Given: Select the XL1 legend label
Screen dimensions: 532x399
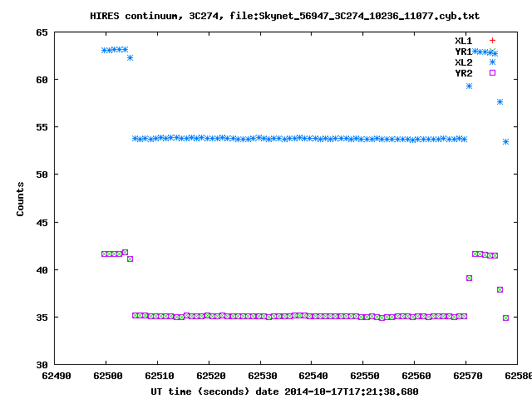Looking at the screenshot, I should pyautogui.click(x=464, y=41).
